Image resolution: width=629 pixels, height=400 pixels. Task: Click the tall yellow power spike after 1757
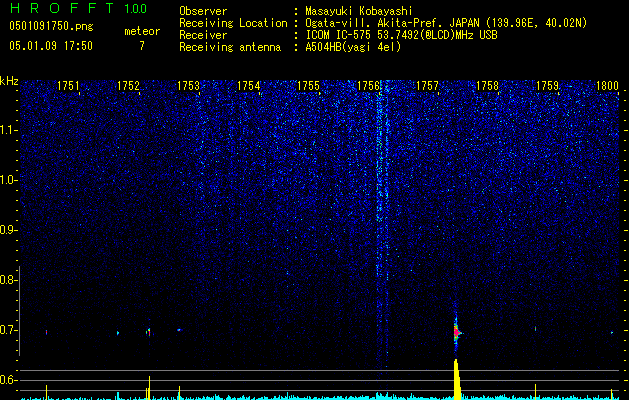(x=457, y=379)
